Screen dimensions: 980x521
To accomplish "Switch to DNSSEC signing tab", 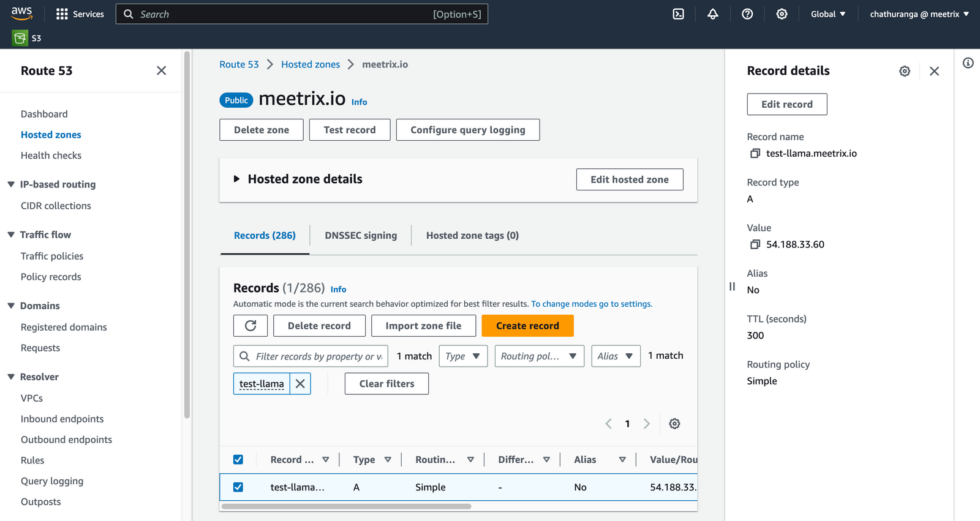I will coord(361,236).
